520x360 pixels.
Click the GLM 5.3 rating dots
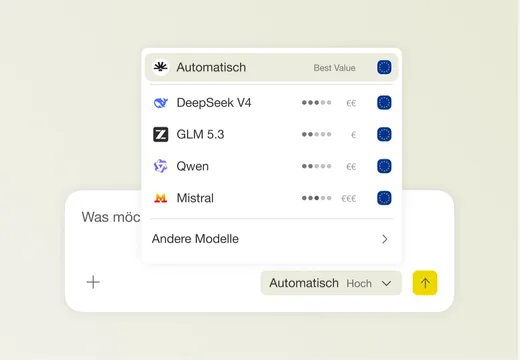[316, 134]
